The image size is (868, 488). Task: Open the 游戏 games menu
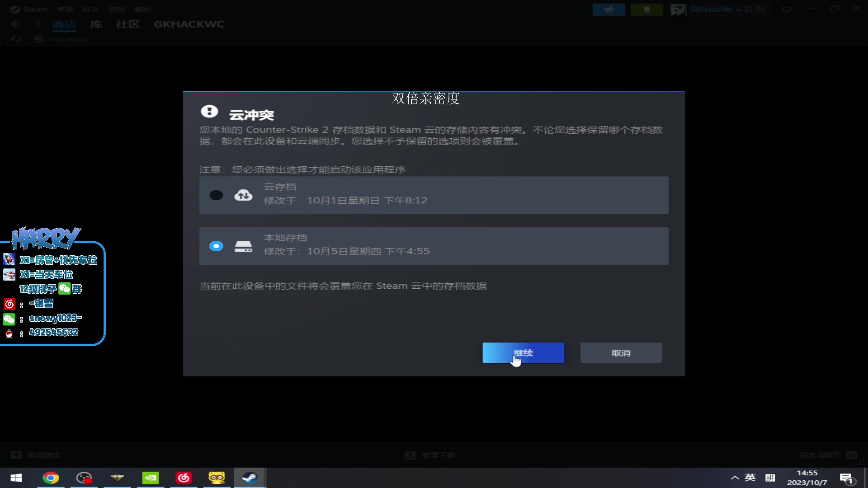click(x=117, y=9)
